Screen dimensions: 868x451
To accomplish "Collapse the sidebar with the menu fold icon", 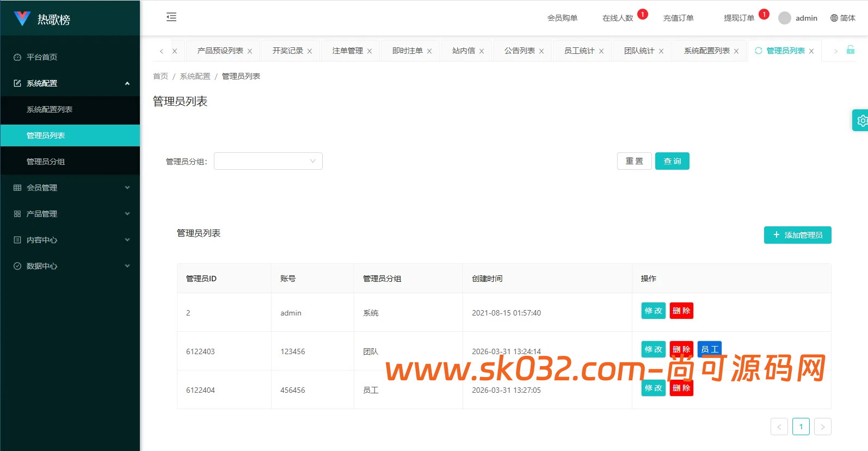I will tap(171, 17).
